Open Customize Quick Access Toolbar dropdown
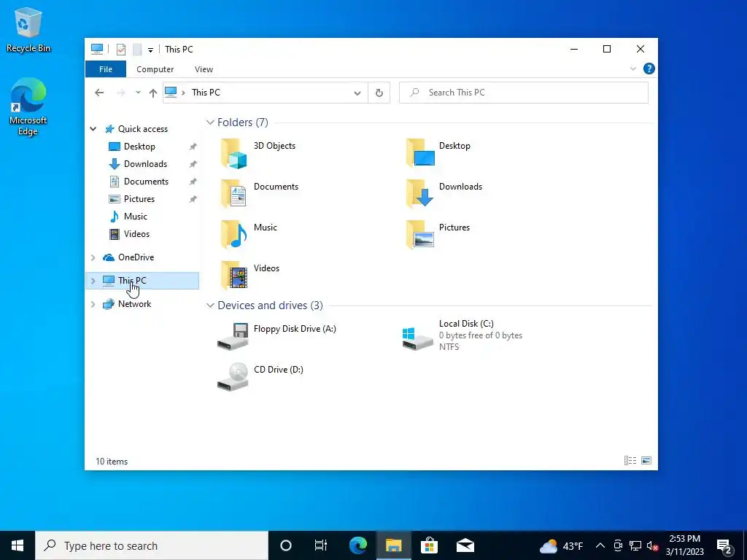 [x=150, y=50]
